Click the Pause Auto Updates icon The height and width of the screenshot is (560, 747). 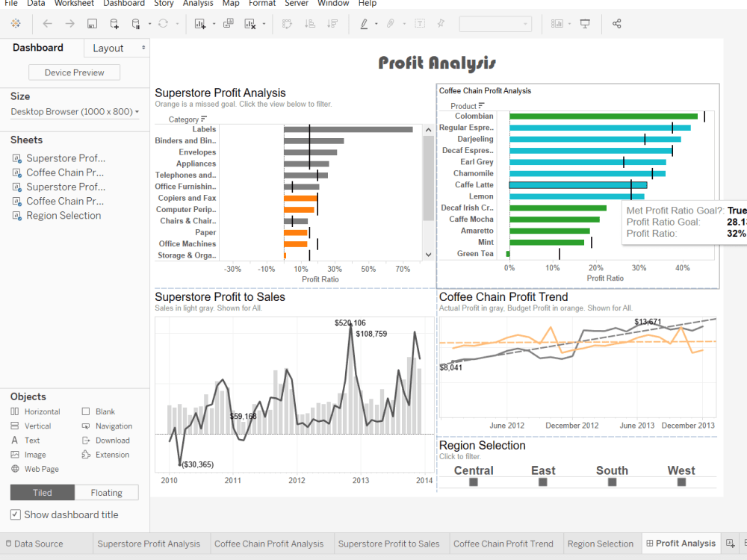coord(136,23)
